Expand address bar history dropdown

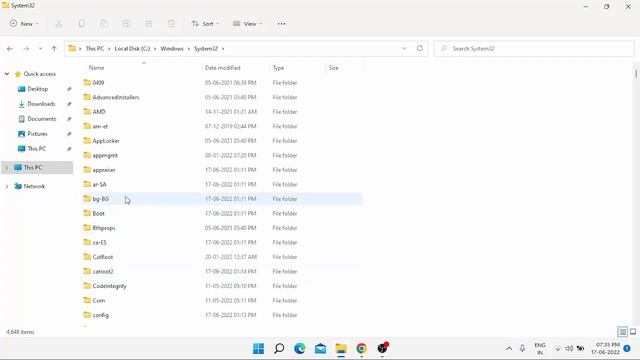pos(404,48)
